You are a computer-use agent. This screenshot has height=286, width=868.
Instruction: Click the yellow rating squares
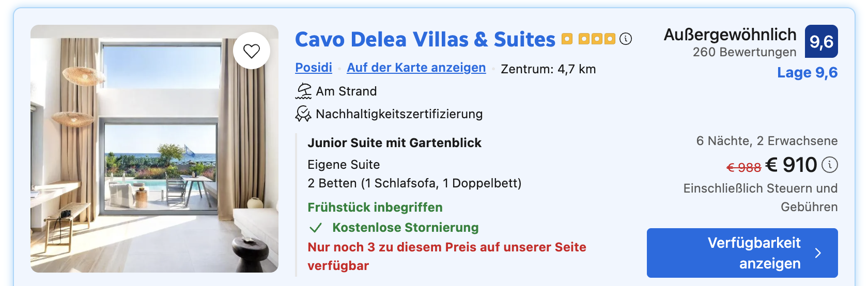589,39
